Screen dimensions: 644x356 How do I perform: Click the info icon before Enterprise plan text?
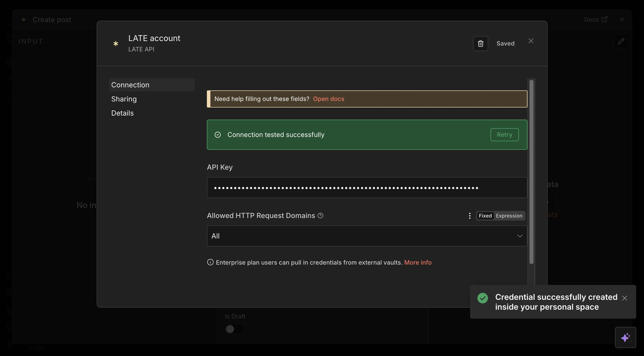tap(210, 262)
